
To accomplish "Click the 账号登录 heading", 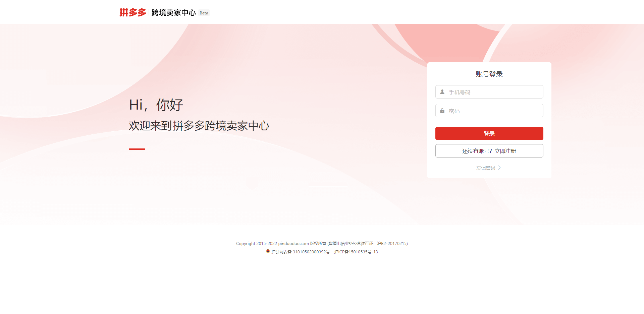I will tap(489, 74).
